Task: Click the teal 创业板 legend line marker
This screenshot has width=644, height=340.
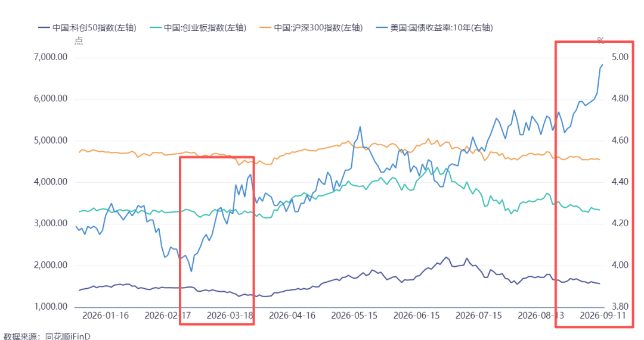Action: [156, 28]
